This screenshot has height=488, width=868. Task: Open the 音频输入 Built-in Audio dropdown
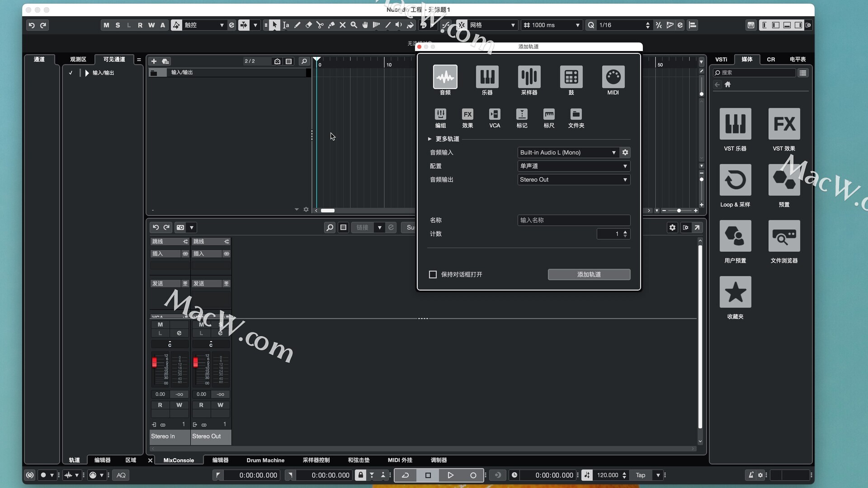tap(568, 152)
